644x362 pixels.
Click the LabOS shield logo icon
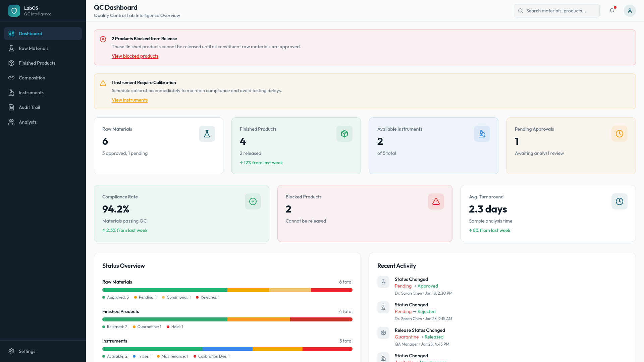point(14,11)
